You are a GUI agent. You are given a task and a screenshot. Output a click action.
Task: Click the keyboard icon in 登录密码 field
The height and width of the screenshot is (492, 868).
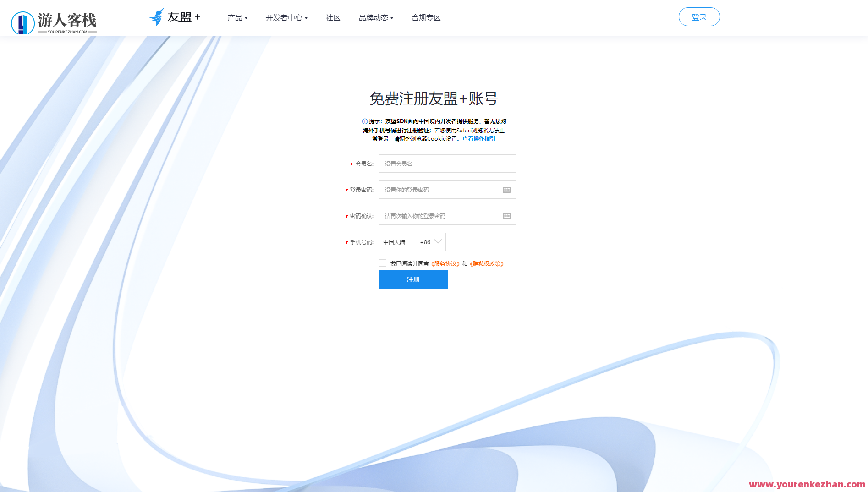coord(506,190)
